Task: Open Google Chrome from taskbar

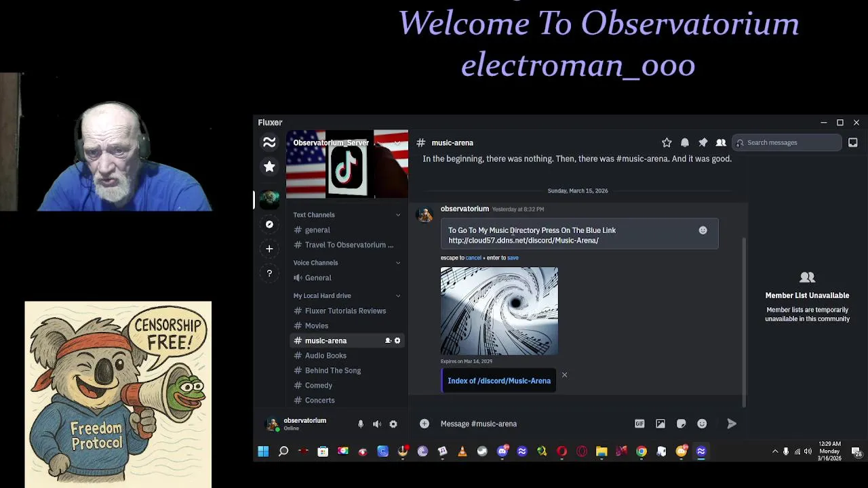Action: tap(642, 451)
